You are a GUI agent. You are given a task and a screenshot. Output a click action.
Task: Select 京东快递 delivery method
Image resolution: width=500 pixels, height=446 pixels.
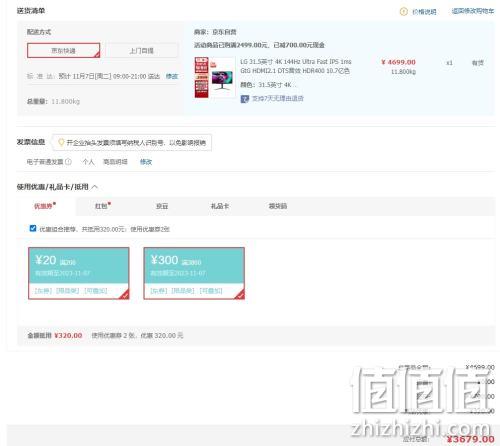63,50
